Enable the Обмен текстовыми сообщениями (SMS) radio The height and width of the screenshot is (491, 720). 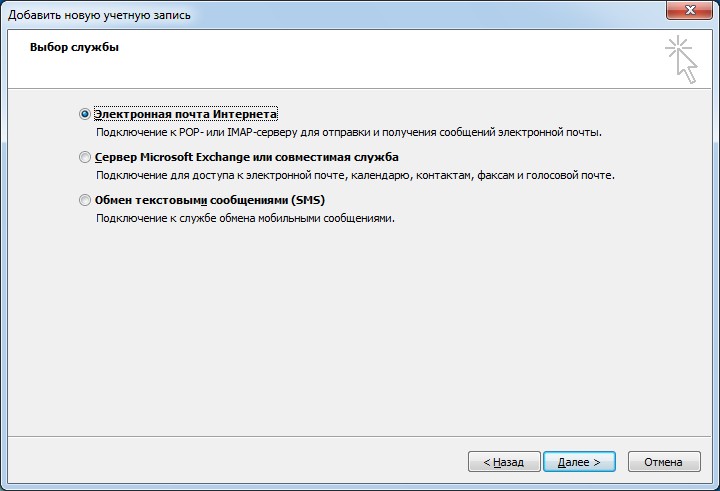point(84,200)
